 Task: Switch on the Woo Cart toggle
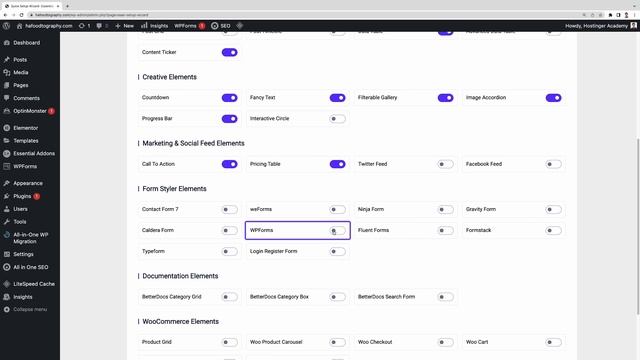coord(553,342)
